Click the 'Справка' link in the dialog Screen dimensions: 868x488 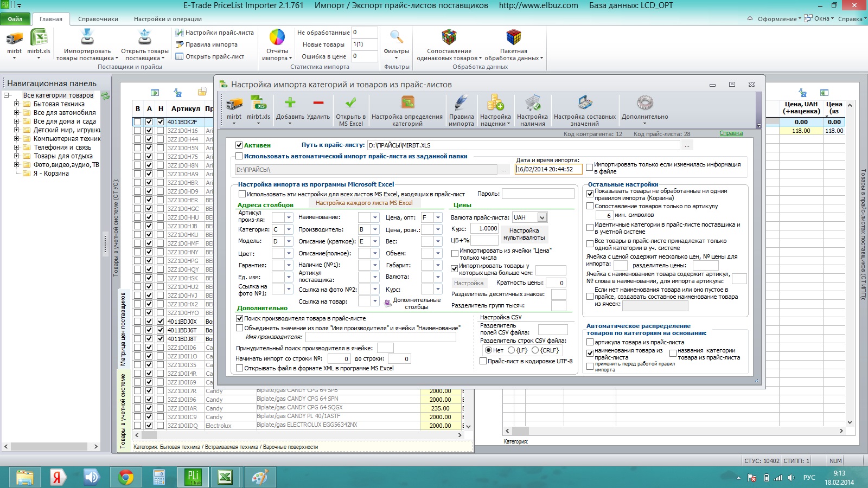731,133
